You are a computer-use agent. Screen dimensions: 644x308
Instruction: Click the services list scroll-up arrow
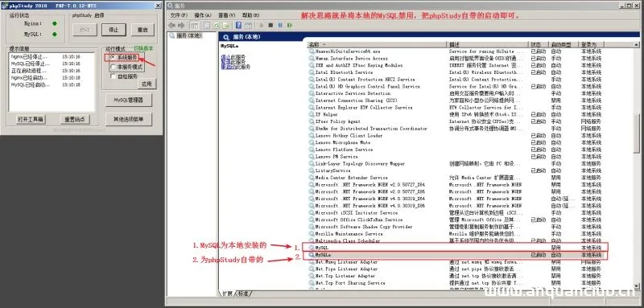637,44
